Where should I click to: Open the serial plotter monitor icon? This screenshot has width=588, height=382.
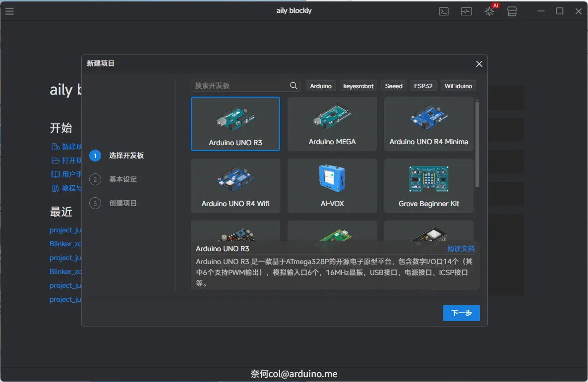(x=466, y=11)
